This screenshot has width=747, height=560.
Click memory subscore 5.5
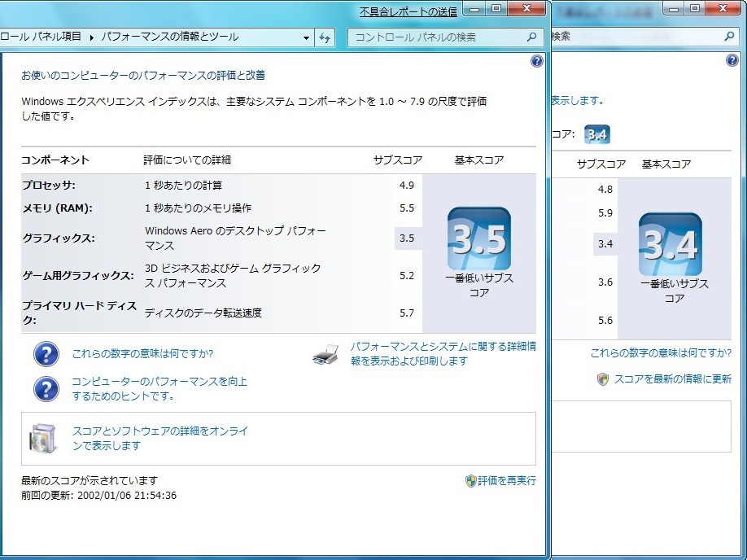406,208
